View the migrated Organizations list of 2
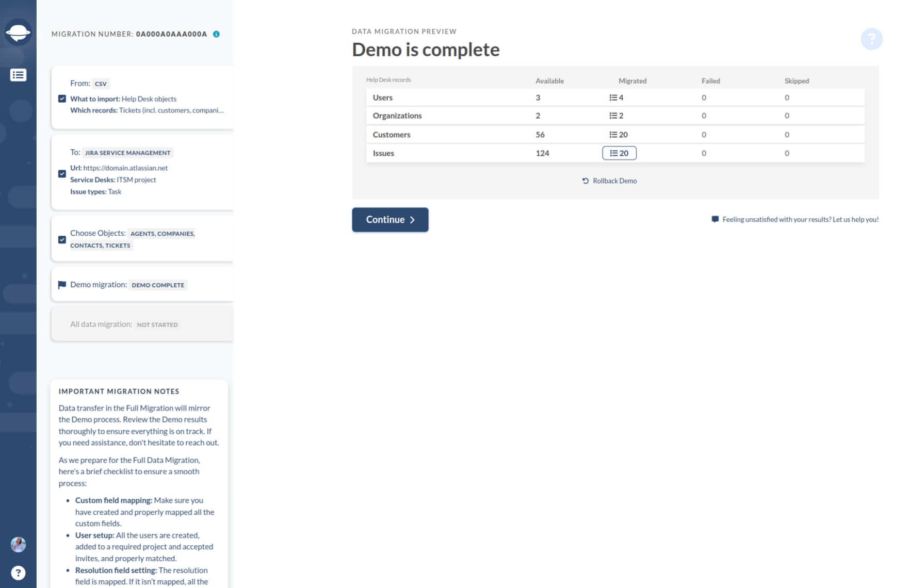Viewport: 910px width, 588px height. [616, 116]
